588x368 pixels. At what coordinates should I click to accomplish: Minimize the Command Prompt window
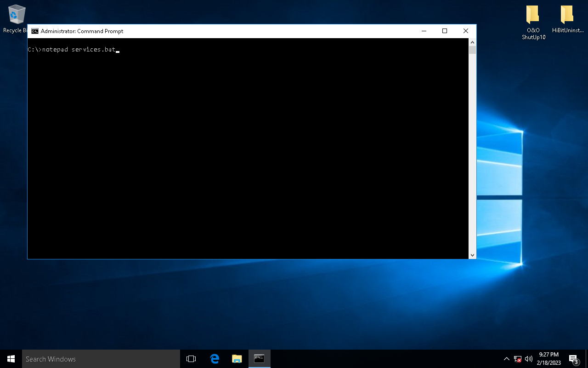pos(424,31)
